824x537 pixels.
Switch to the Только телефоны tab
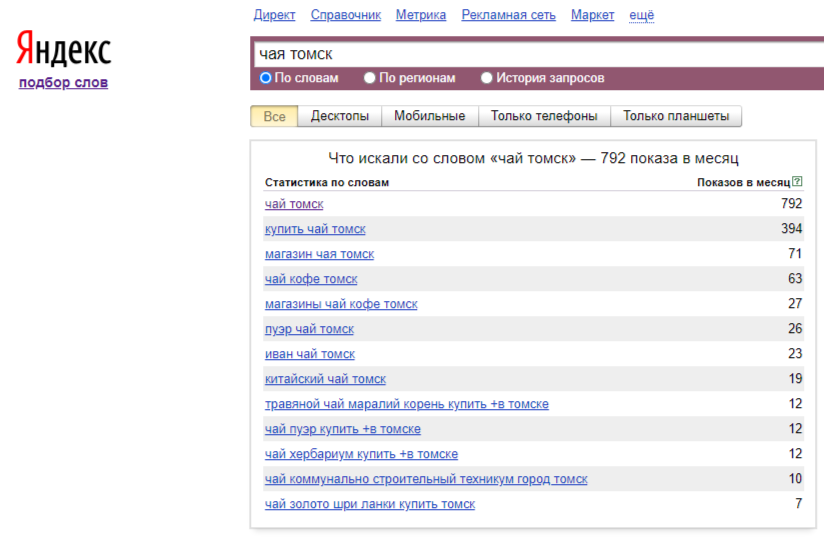pos(544,116)
